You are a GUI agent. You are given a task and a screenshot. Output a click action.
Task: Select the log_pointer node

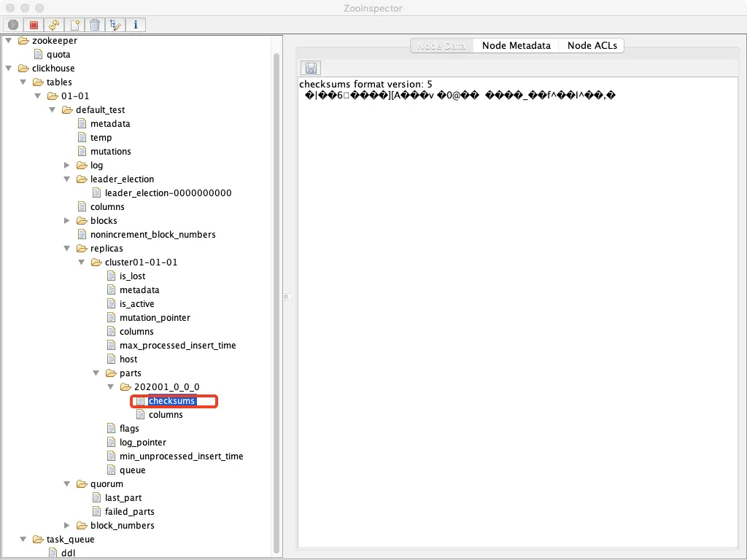point(143,443)
